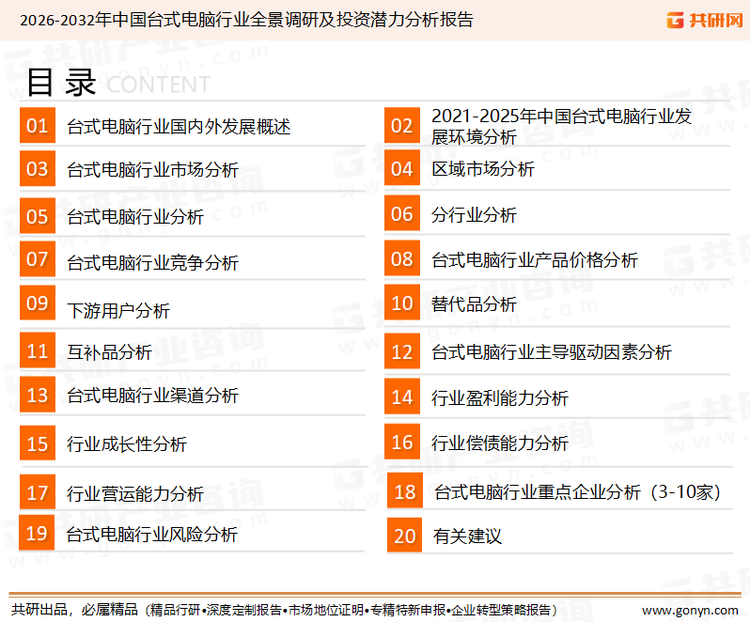
Task: Click the orange 18 number box
Action: click(405, 491)
